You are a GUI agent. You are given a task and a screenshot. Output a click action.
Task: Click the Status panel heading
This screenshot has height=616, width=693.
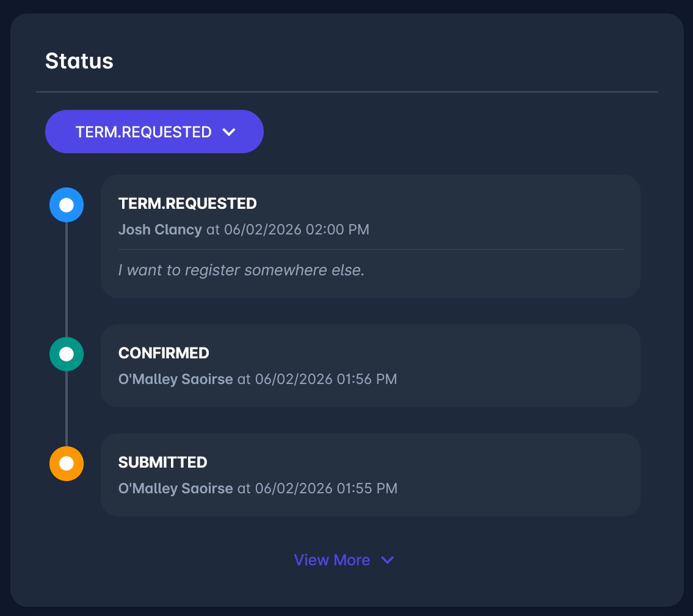coord(79,61)
